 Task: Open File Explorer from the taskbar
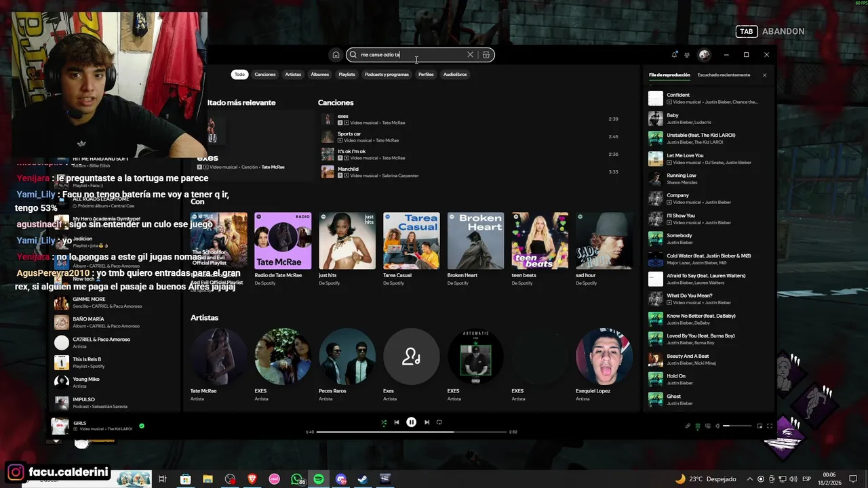pyautogui.click(x=208, y=479)
